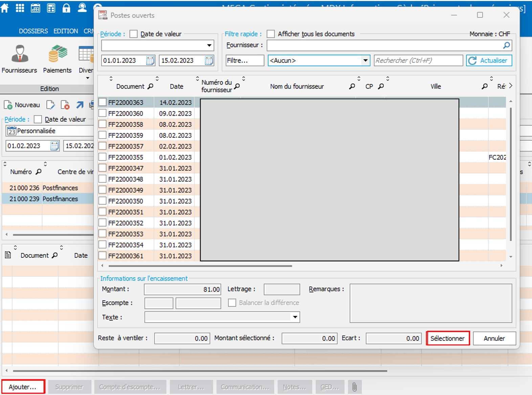Click the Annuler button

494,338
